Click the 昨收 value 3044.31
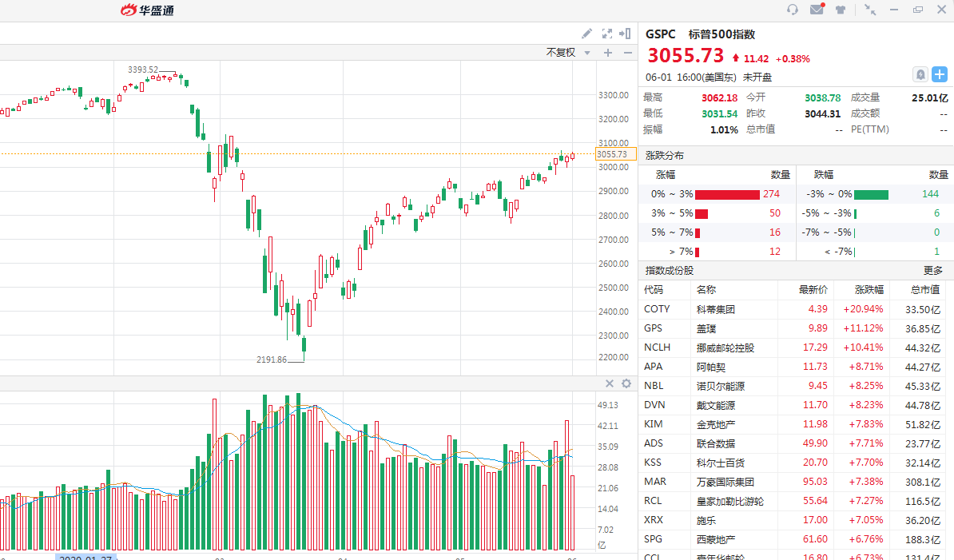This screenshot has height=560, width=954. point(823,113)
